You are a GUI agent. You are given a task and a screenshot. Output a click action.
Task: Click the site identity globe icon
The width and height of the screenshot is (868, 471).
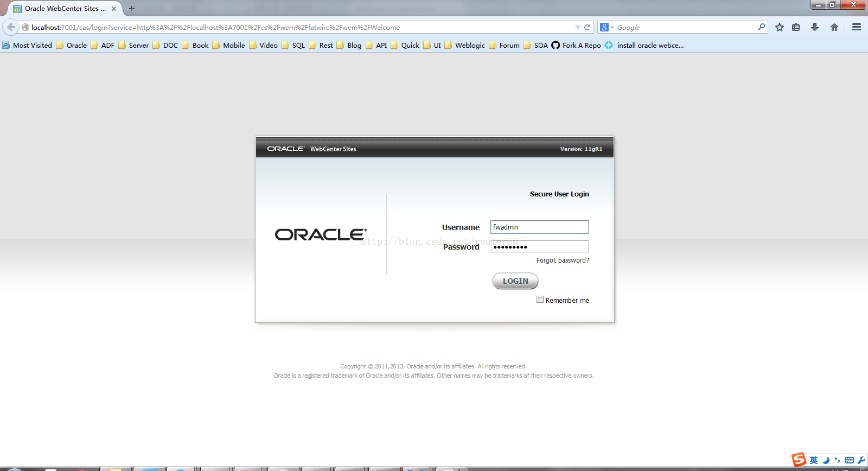(x=25, y=27)
